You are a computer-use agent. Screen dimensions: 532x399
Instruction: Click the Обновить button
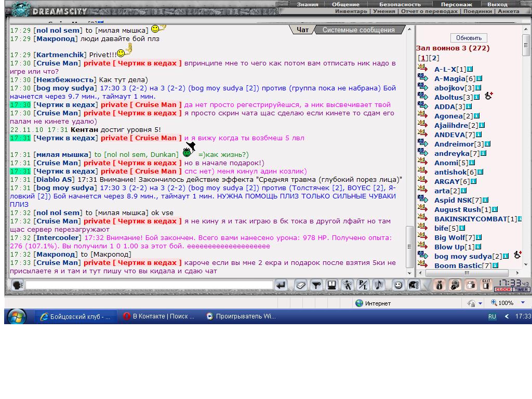(469, 37)
